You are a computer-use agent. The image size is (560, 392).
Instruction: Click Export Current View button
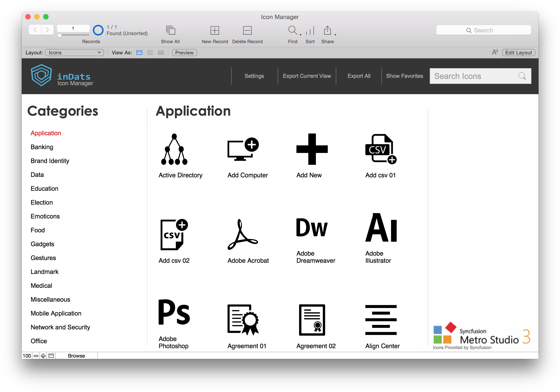307,76
